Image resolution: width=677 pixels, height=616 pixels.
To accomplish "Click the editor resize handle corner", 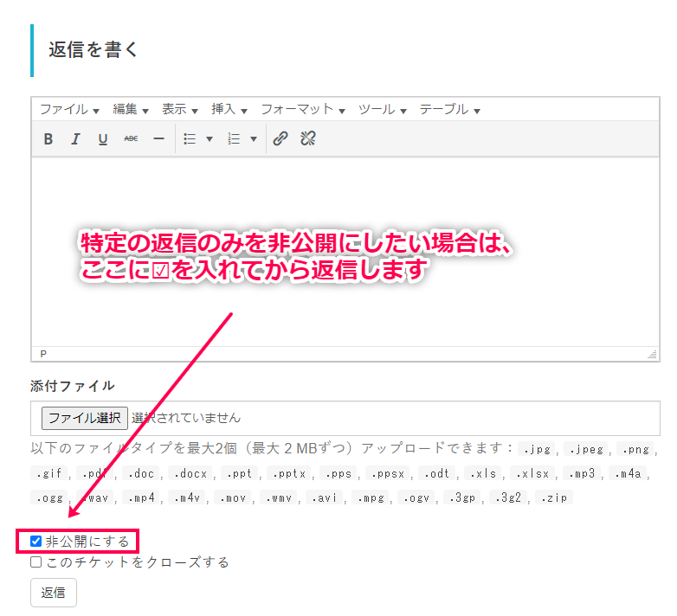I will (653, 354).
